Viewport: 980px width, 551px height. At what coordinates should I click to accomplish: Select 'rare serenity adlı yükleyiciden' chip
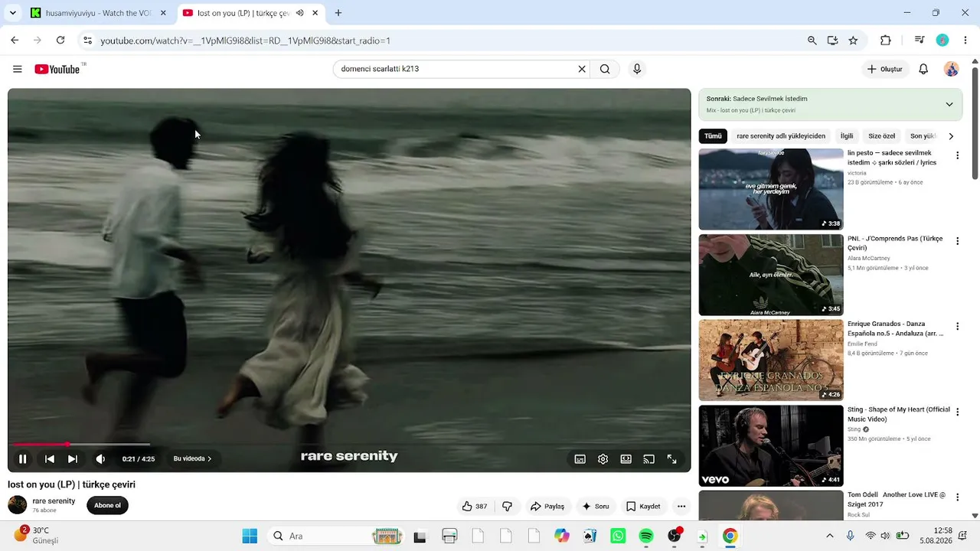(x=781, y=136)
